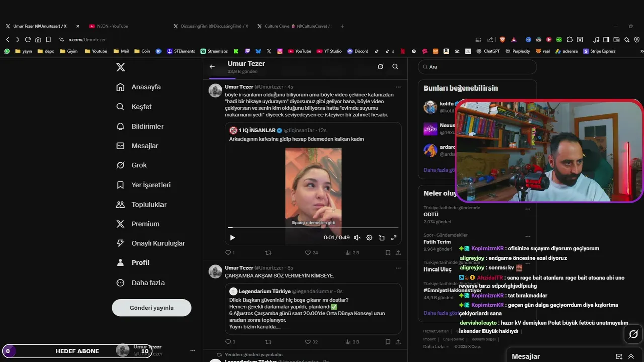Open more options on first post
Screen dimensions: 644x362
click(398, 87)
